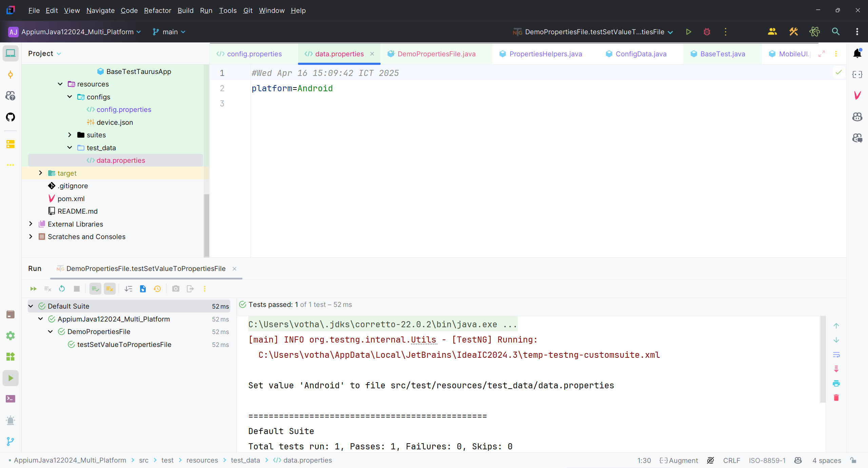Open the run configuration dropdown
Screen dimensions: 868x468
593,32
